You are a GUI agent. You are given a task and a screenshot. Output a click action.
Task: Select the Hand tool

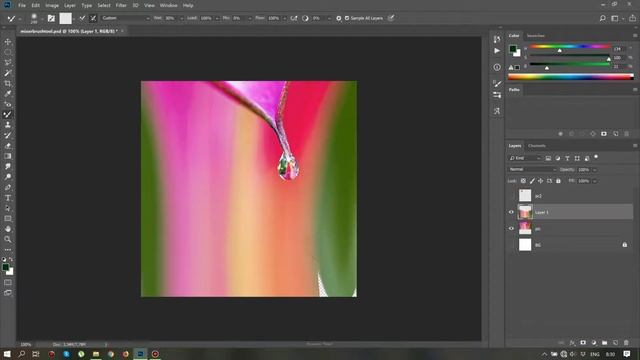click(8, 229)
